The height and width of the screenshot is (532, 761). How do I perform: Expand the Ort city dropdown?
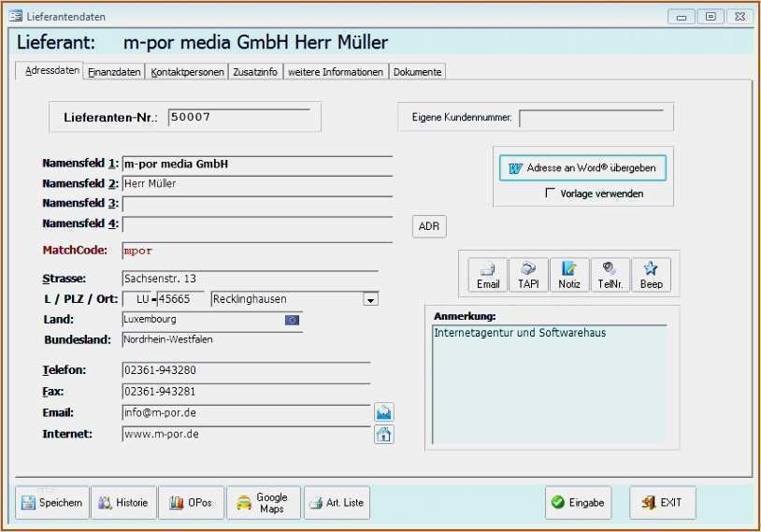370,300
